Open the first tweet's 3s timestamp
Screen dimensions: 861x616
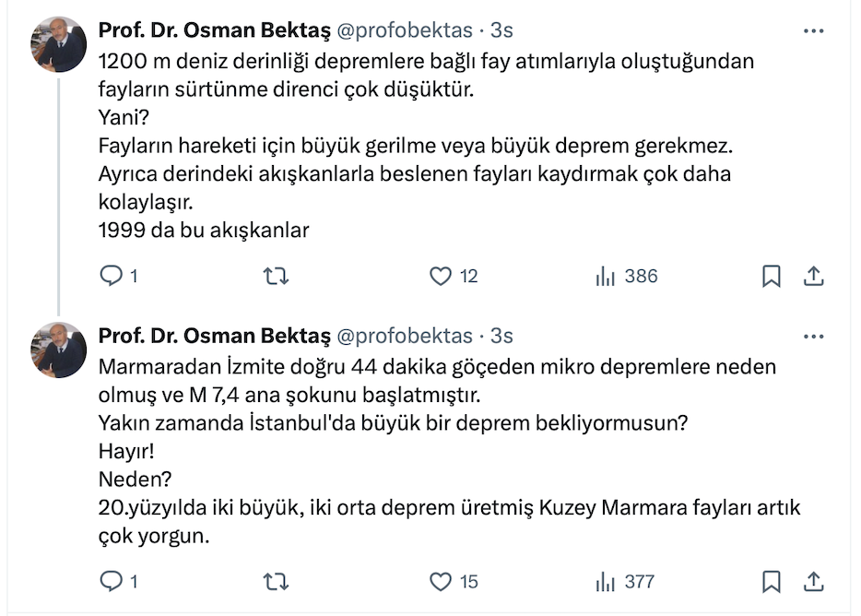coord(501,30)
